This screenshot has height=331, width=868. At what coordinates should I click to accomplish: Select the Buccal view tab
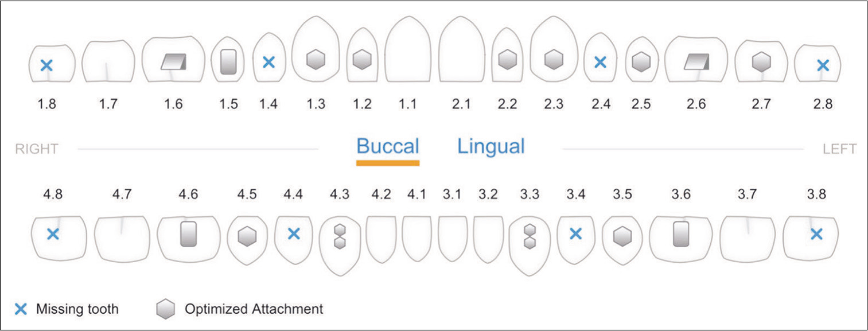point(388,146)
